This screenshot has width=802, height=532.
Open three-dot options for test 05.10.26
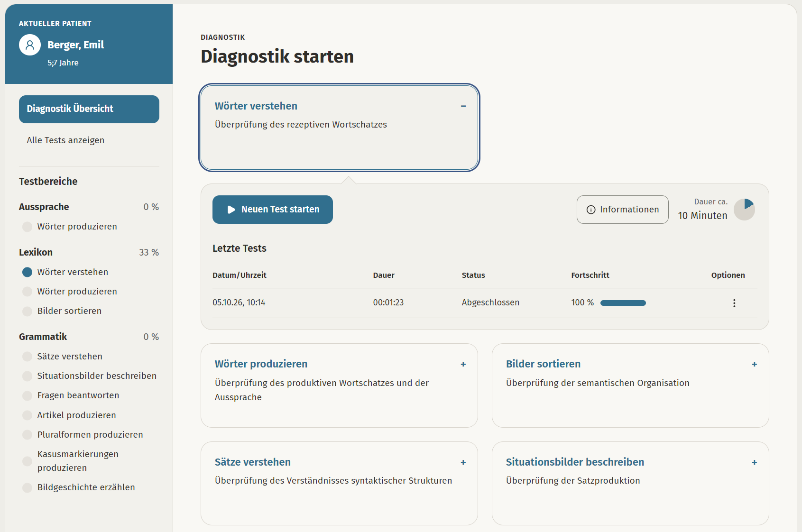click(x=734, y=303)
